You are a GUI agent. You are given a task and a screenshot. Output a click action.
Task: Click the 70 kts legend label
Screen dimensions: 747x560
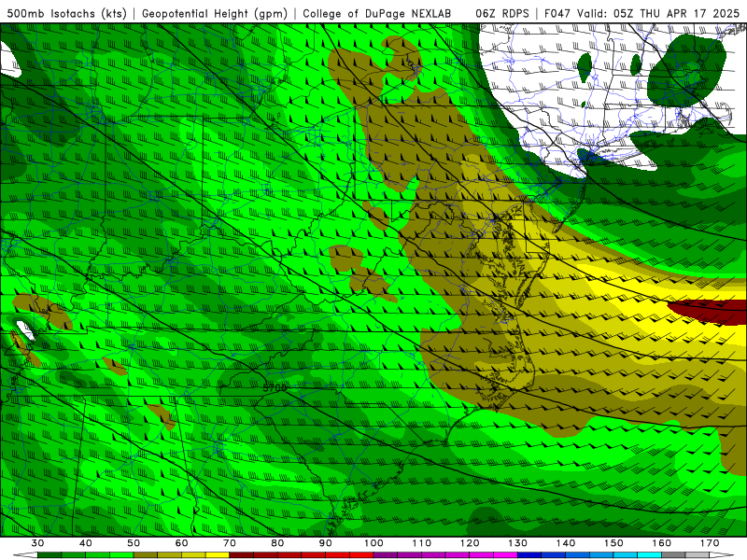tap(230, 543)
